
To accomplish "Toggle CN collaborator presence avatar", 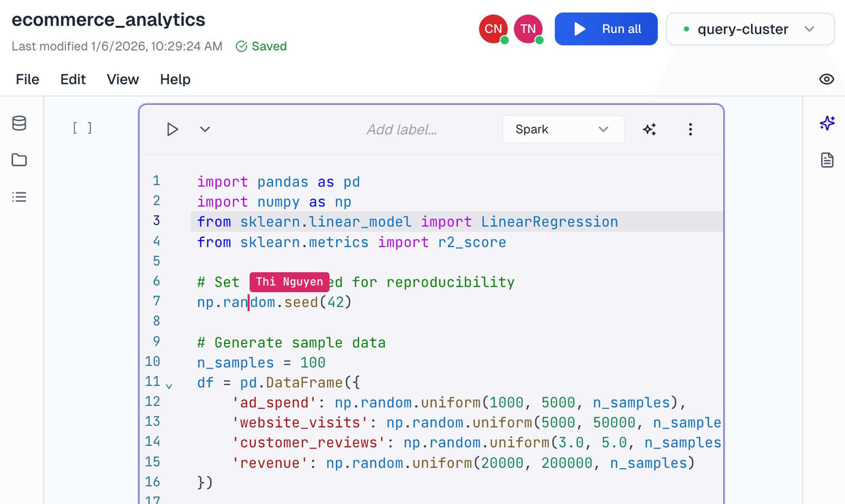I will 493,29.
